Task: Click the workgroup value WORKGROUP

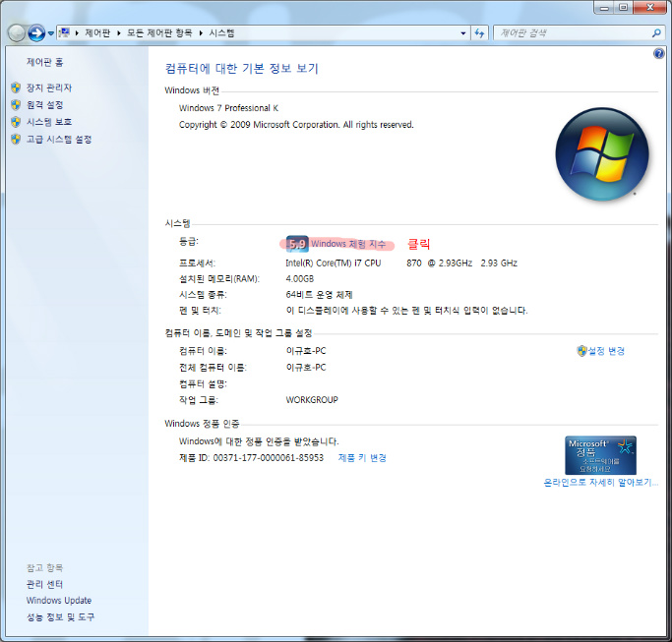Action: coord(312,399)
